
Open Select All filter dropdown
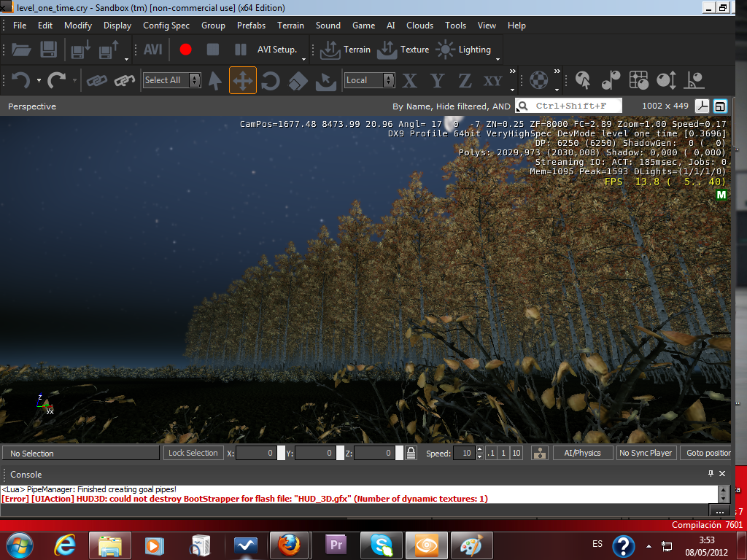tap(171, 80)
